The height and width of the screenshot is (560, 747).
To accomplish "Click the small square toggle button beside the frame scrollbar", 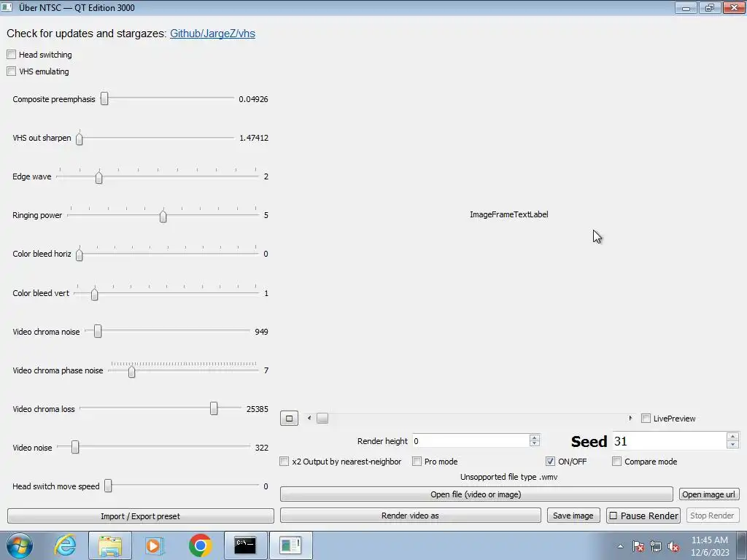I will click(x=289, y=419).
